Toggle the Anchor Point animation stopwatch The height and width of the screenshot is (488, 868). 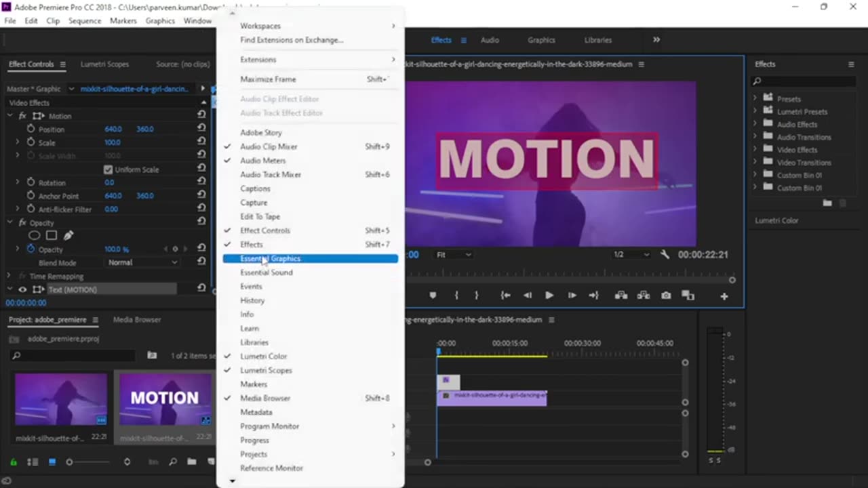coord(31,196)
